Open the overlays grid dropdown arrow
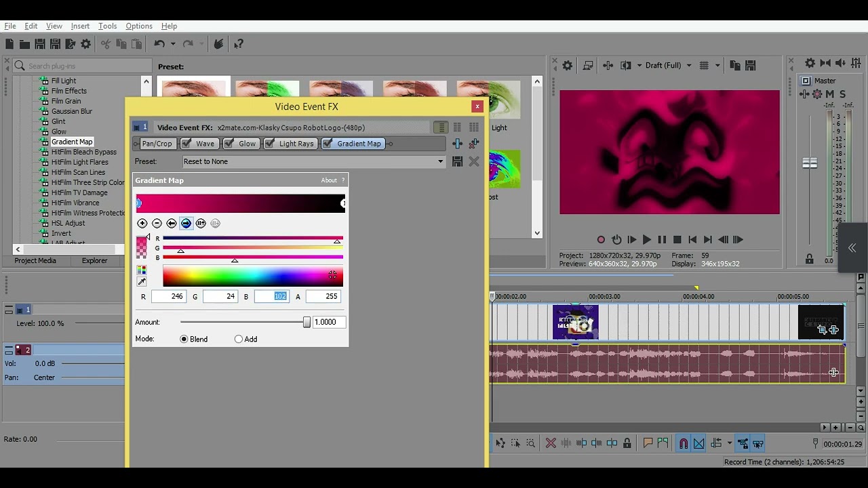 (x=719, y=66)
